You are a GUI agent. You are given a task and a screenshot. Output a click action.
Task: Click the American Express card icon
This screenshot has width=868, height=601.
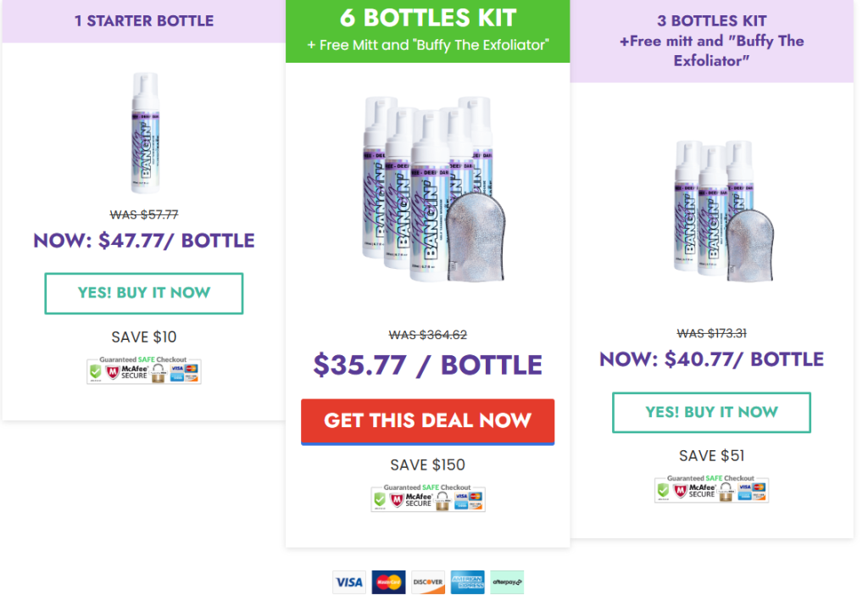click(467, 582)
